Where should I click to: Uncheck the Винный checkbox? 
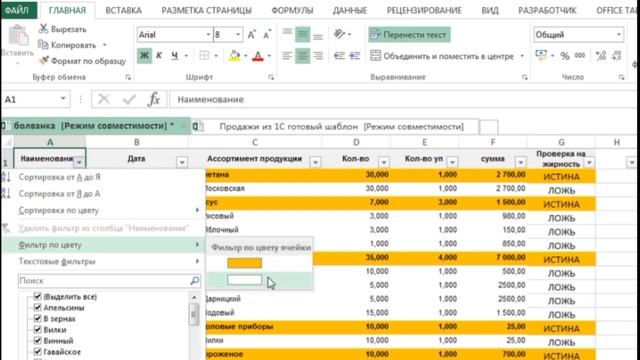coord(38,340)
